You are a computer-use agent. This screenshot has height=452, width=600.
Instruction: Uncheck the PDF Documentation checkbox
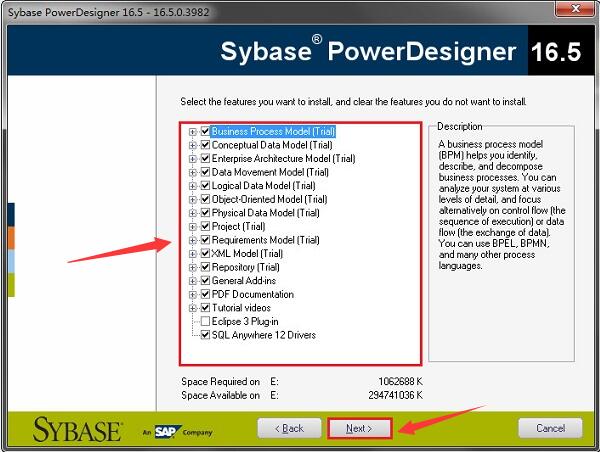point(205,294)
